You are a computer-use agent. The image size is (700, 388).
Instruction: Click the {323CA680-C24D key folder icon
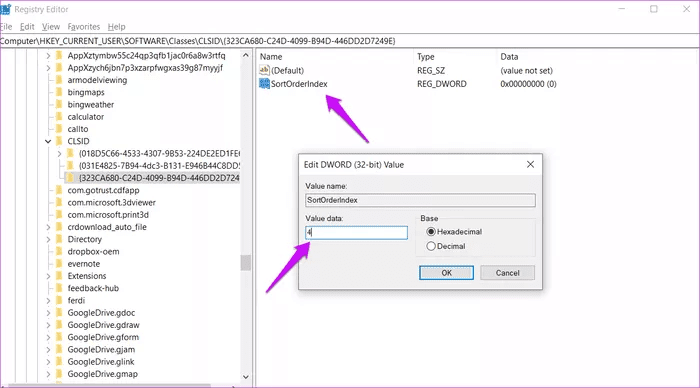70,178
